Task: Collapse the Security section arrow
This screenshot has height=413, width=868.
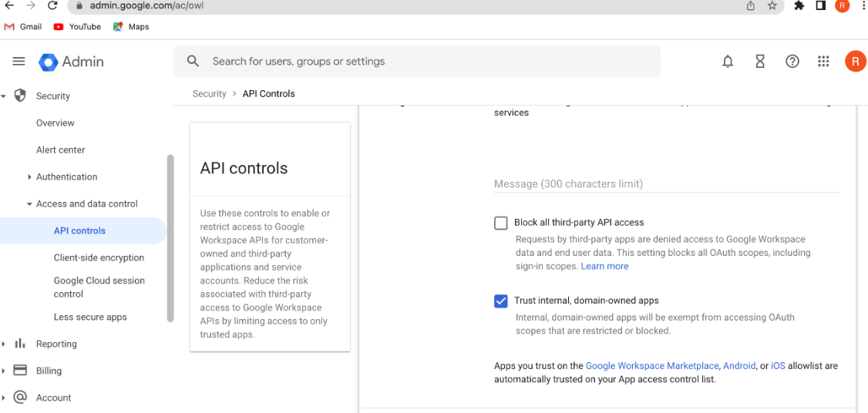Action: [x=4, y=96]
